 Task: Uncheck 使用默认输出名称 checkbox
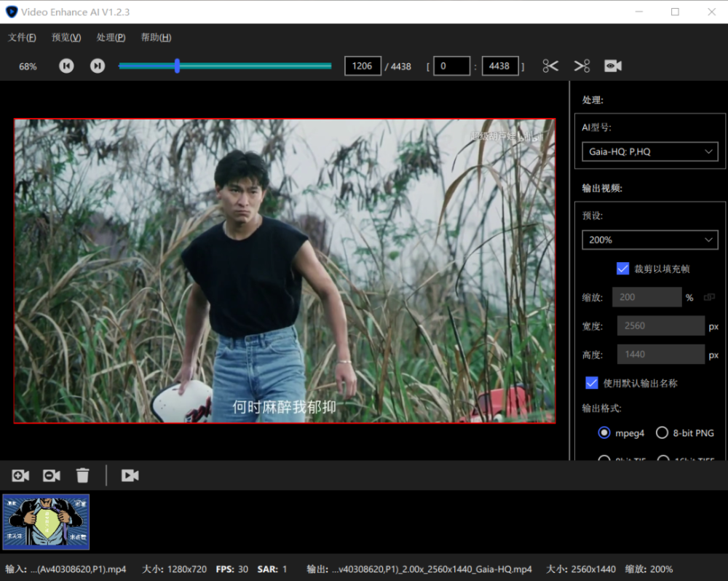(592, 383)
